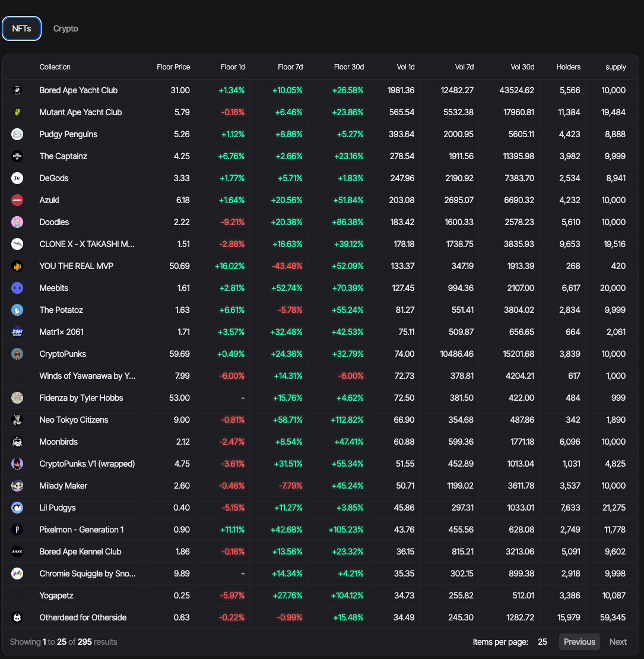The height and width of the screenshot is (659, 644).
Task: Click the Otherdeed for Otherside icon
Action: (17, 617)
